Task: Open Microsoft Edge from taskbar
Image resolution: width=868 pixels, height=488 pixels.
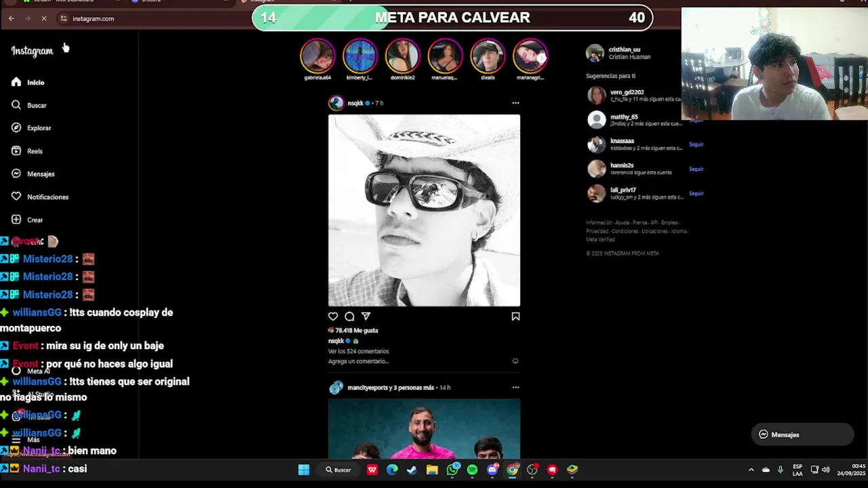Action: [x=392, y=470]
